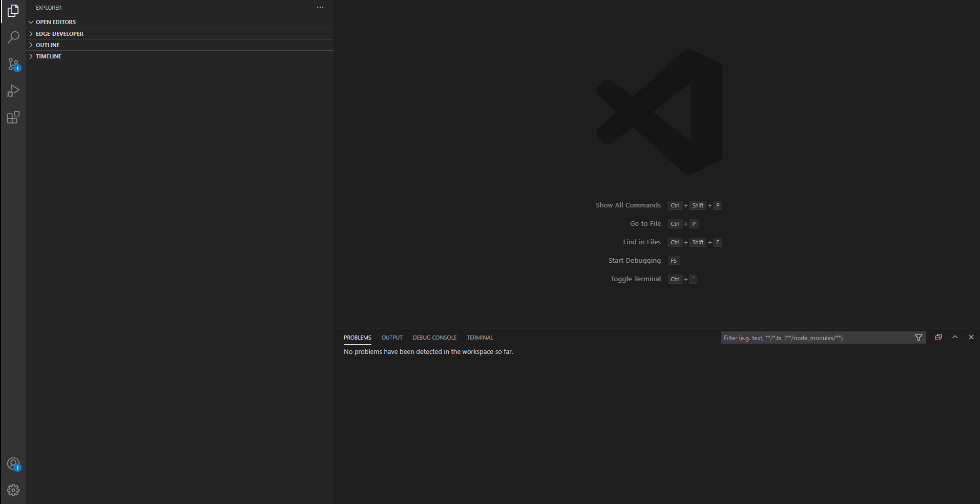This screenshot has height=504, width=980.
Task: Click the 'Start Debugging' hint text
Action: (x=634, y=260)
